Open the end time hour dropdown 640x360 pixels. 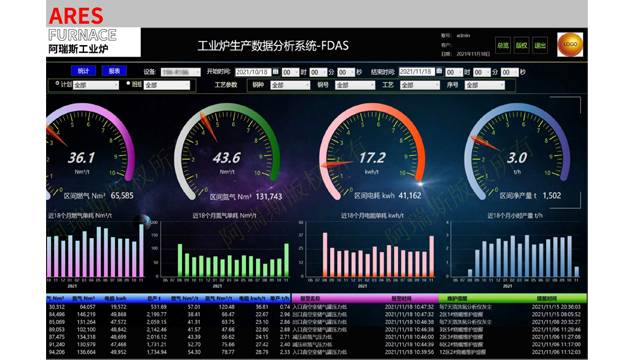tap(453, 72)
